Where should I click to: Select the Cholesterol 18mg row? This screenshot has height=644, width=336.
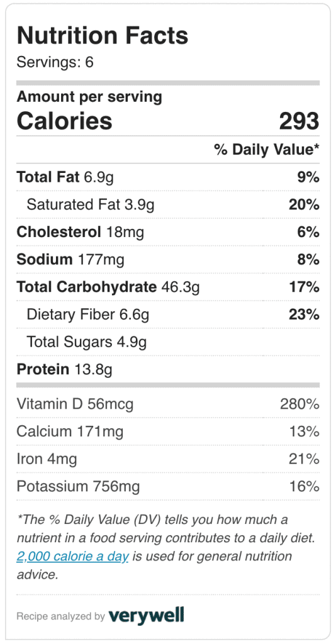168,232
